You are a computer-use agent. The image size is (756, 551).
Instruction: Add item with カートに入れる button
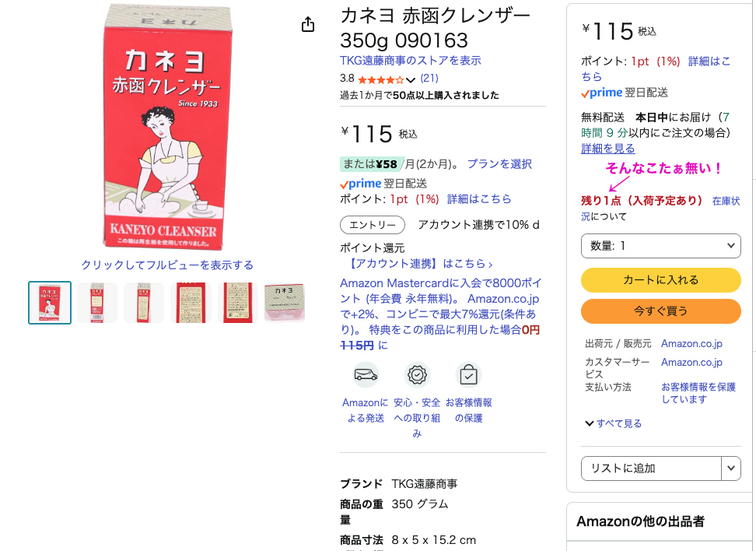tap(660, 280)
